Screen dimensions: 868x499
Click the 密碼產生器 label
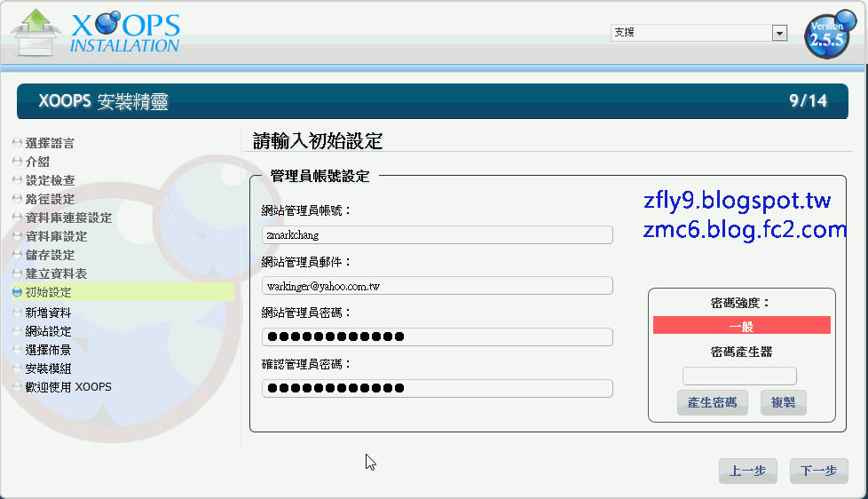point(741,352)
